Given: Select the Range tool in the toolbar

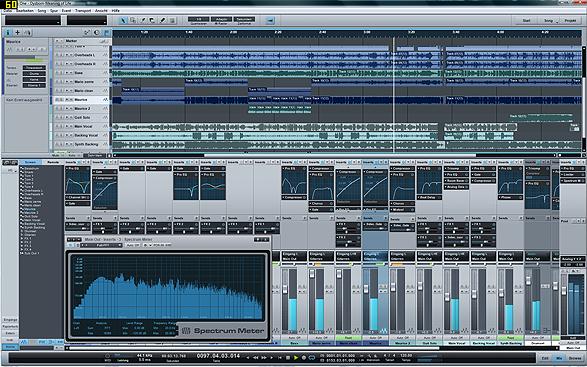Looking at the screenshot, I should click(133, 20).
